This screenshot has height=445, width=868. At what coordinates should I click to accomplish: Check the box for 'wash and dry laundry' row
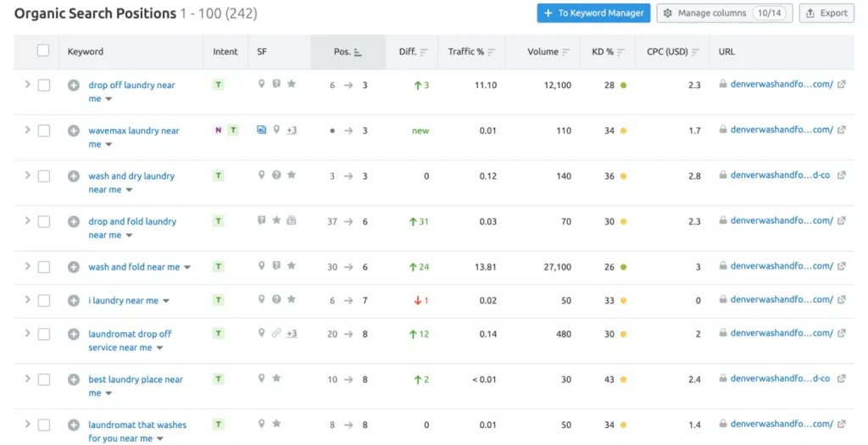point(44,176)
